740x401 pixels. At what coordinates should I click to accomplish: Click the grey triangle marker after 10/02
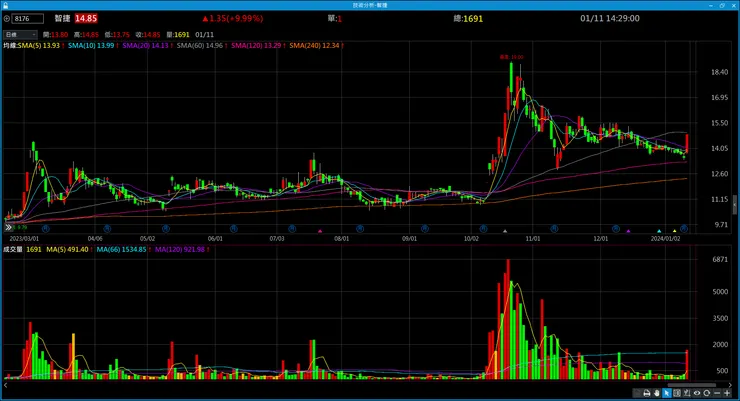click(505, 231)
